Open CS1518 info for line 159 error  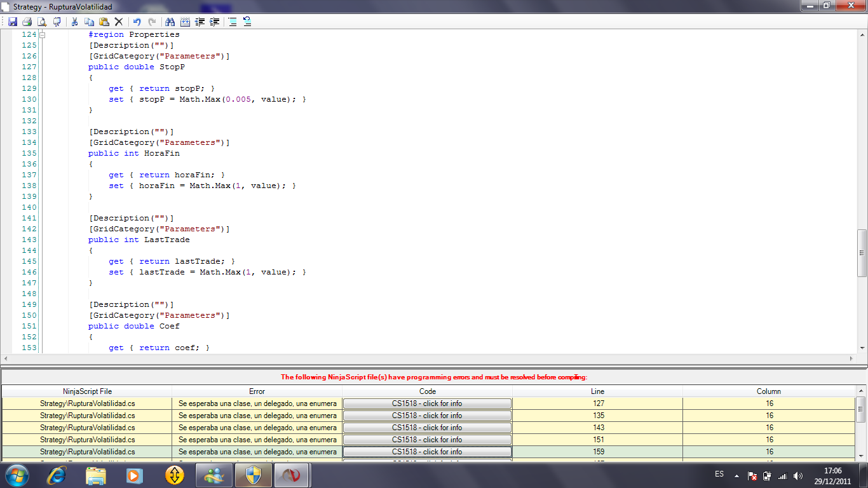tap(427, 452)
